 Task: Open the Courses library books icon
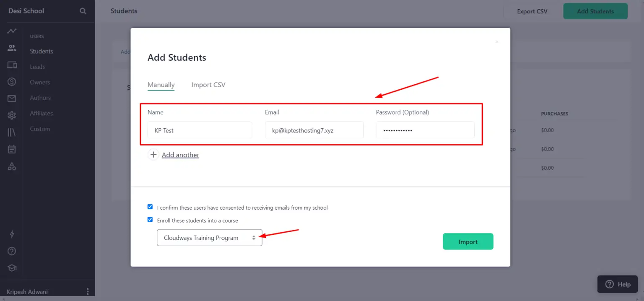(x=12, y=132)
